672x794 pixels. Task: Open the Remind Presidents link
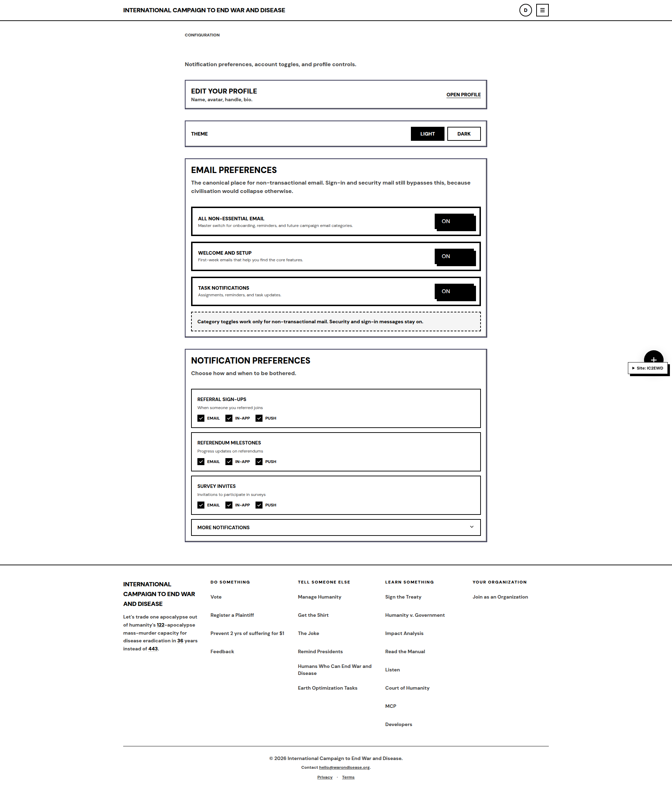320,652
